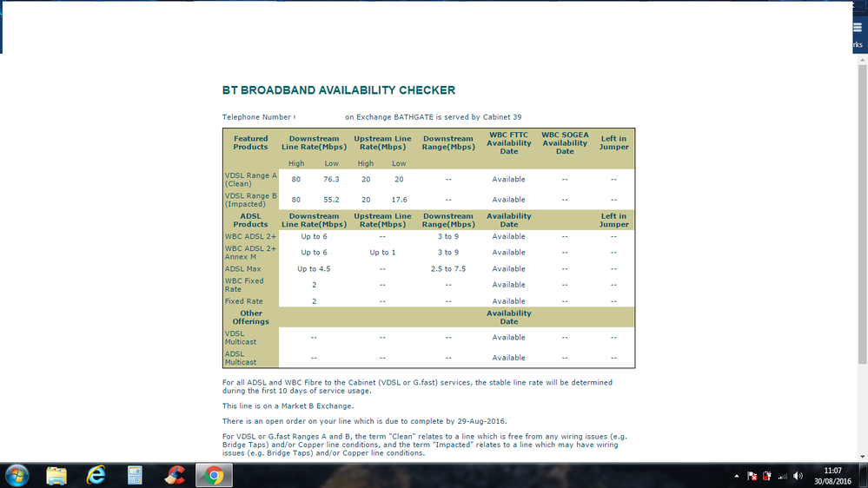This screenshot has width=868, height=488.
Task: Open the Windows Start menu orb
Action: 17,476
